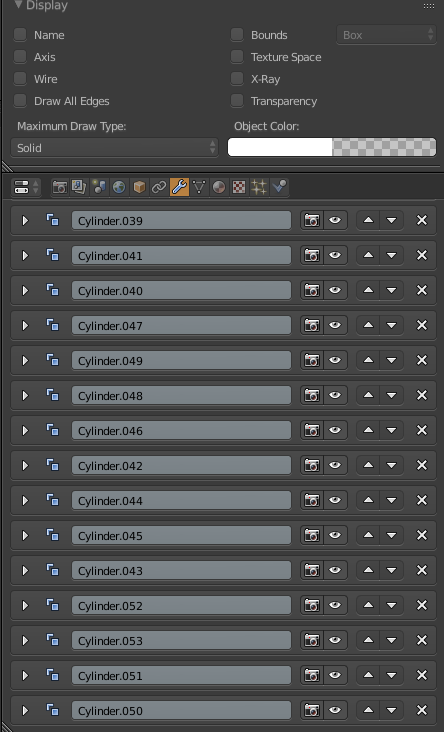This screenshot has height=732, width=444.
Task: Remove the Cylinder.048 modifier
Action: point(422,395)
